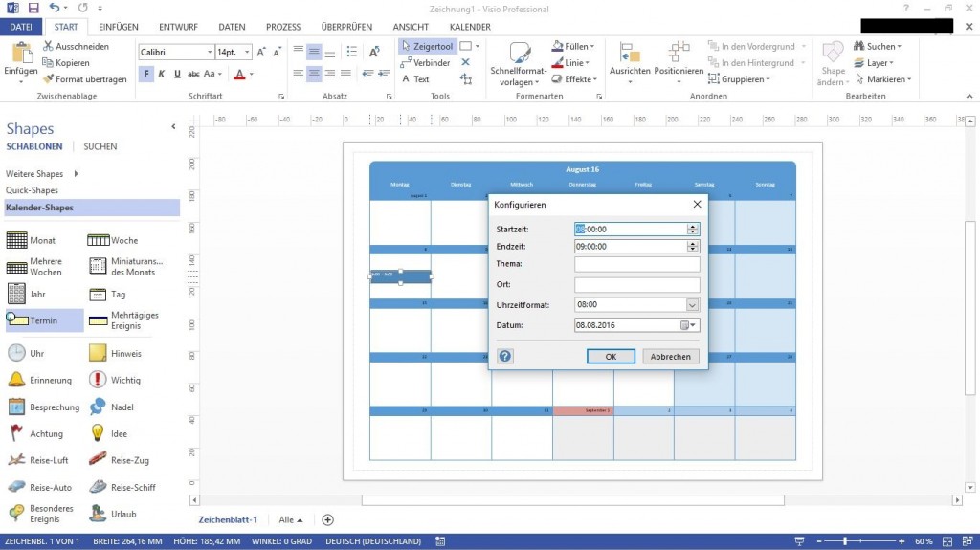Open the Uhrzeitformat dropdown
Screen dimensions: 980x550
[x=693, y=305]
